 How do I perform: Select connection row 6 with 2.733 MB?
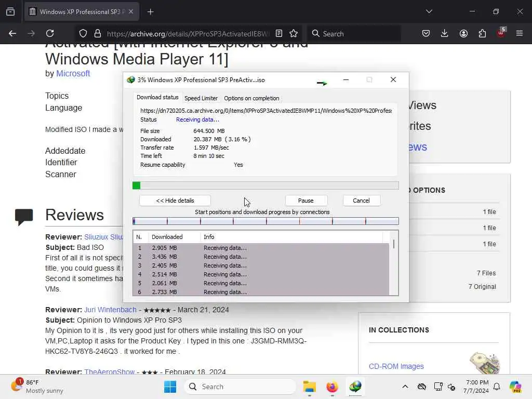pyautogui.click(x=261, y=292)
